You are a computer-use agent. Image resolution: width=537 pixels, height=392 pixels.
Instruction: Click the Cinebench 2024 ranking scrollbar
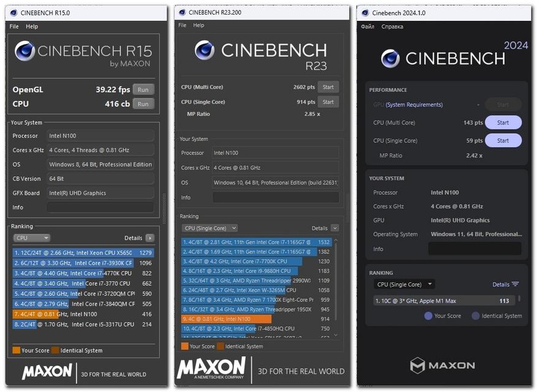[x=519, y=299]
